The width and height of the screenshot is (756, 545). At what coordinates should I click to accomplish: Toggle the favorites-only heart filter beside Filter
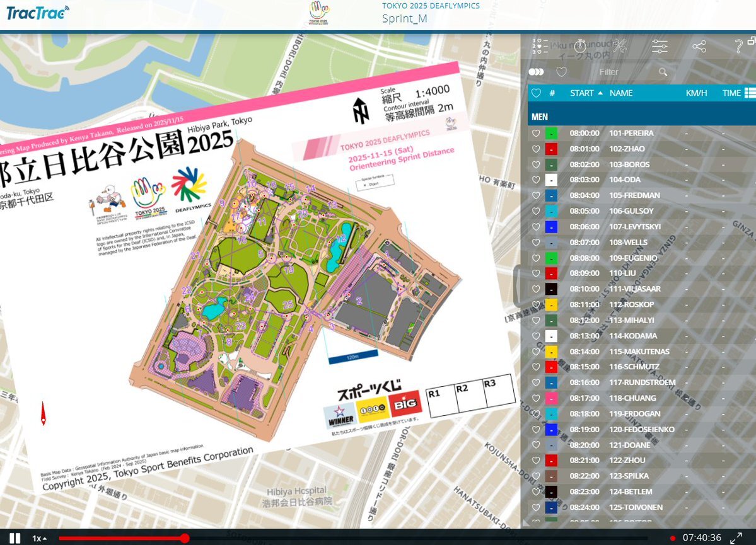tap(561, 72)
